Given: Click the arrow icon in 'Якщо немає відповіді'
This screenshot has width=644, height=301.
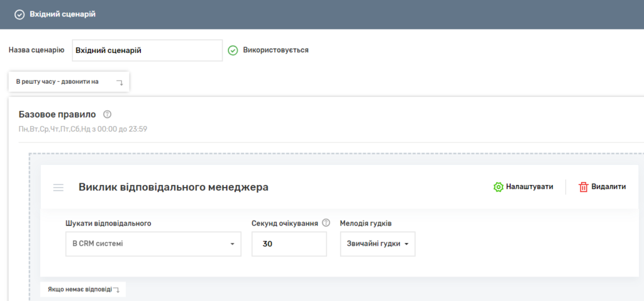Looking at the screenshot, I should point(116,290).
